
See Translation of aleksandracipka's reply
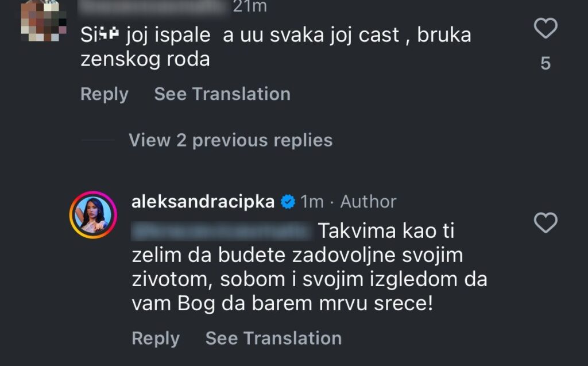pos(273,338)
